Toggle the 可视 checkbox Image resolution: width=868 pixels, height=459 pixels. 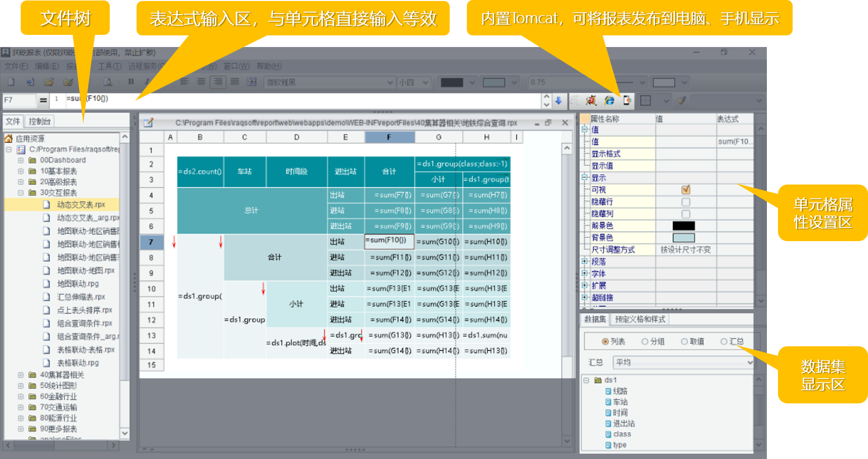(x=686, y=190)
